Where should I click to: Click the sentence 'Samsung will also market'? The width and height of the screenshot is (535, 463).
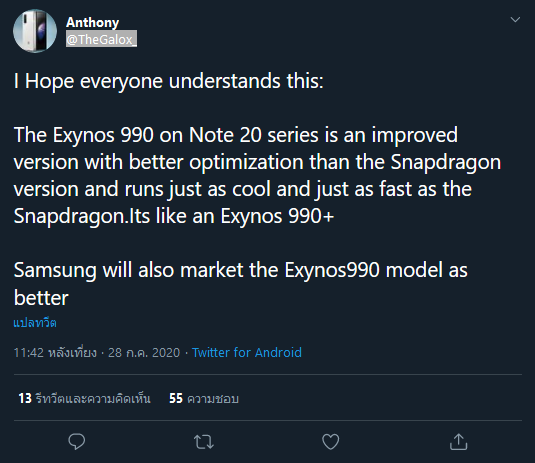(x=129, y=270)
